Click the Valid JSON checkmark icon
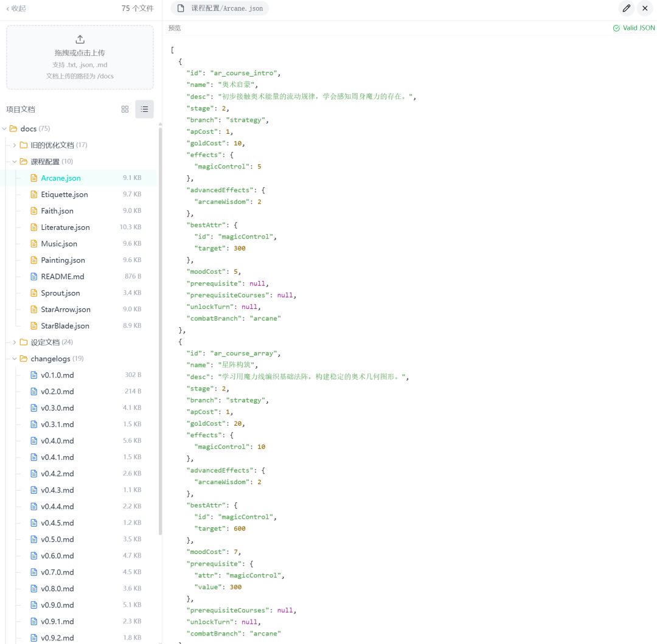 (616, 28)
